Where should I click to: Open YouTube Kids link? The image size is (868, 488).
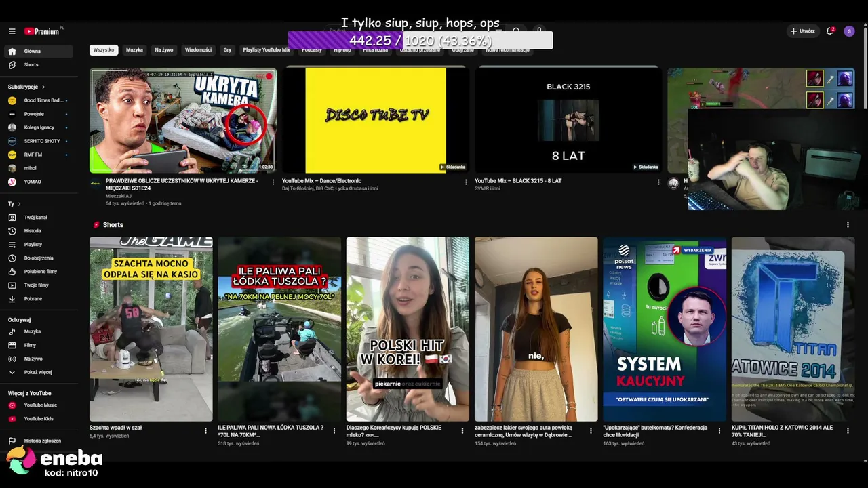[39, 419]
